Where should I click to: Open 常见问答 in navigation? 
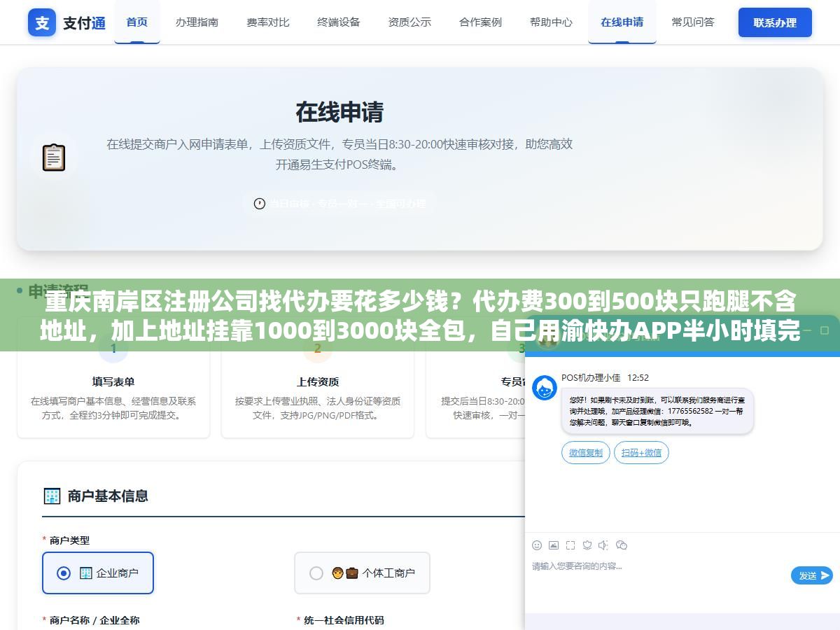(693, 22)
